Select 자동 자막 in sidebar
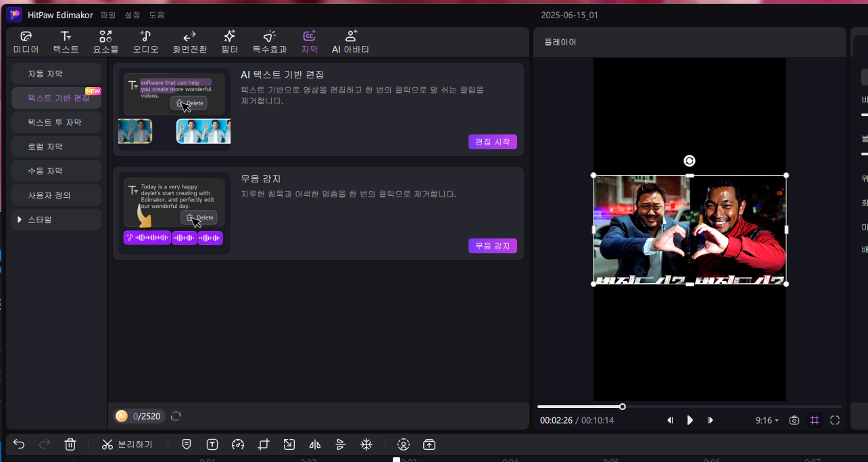The image size is (868, 462). pyautogui.click(x=56, y=74)
